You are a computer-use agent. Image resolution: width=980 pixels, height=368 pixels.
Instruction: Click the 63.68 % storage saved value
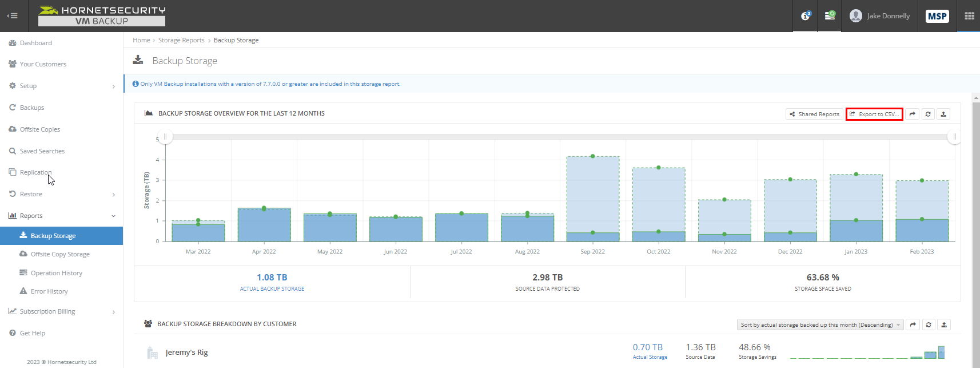pyautogui.click(x=823, y=278)
